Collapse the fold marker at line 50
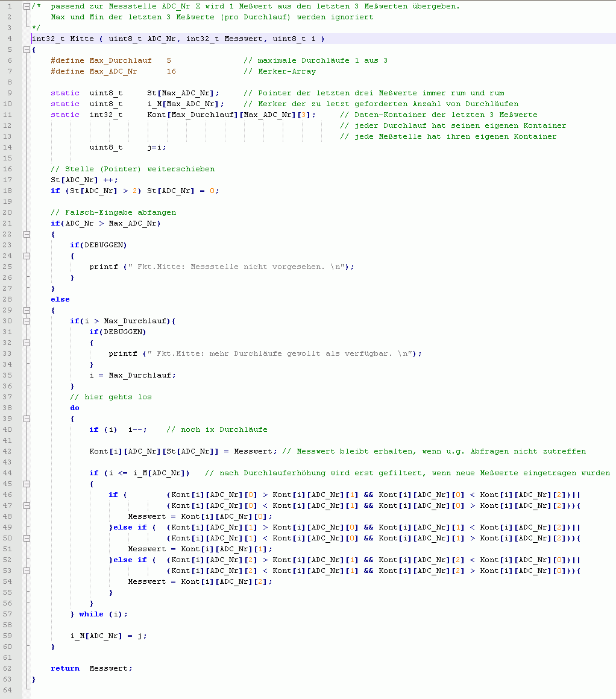Image resolution: width=616 pixels, height=699 pixels. coord(27,538)
